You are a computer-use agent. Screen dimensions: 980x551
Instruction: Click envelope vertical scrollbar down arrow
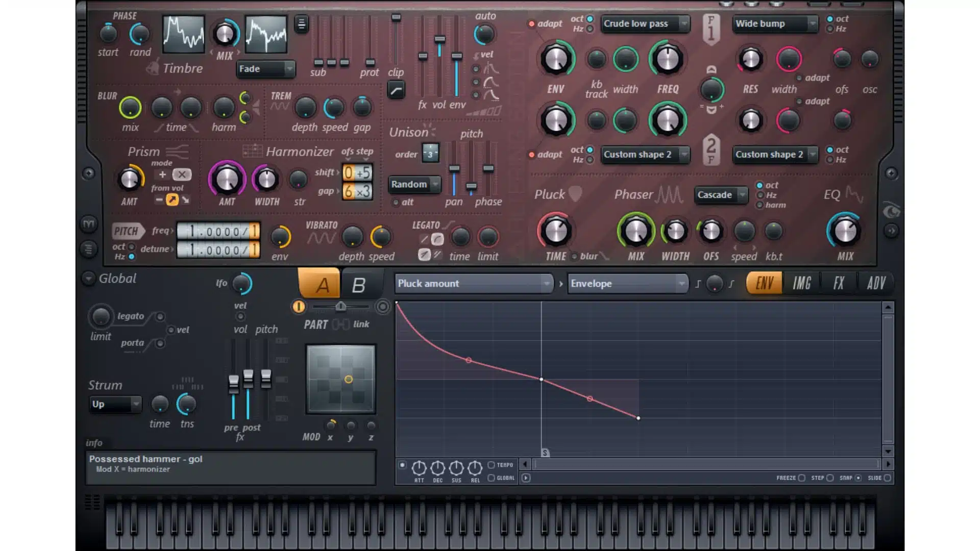pyautogui.click(x=888, y=452)
